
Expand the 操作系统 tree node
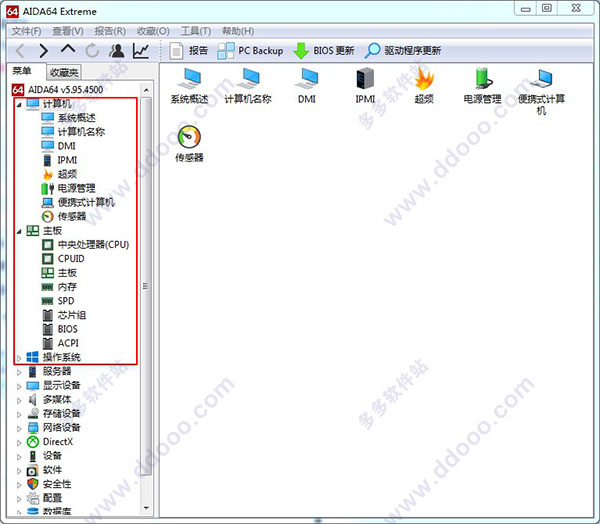[19, 358]
